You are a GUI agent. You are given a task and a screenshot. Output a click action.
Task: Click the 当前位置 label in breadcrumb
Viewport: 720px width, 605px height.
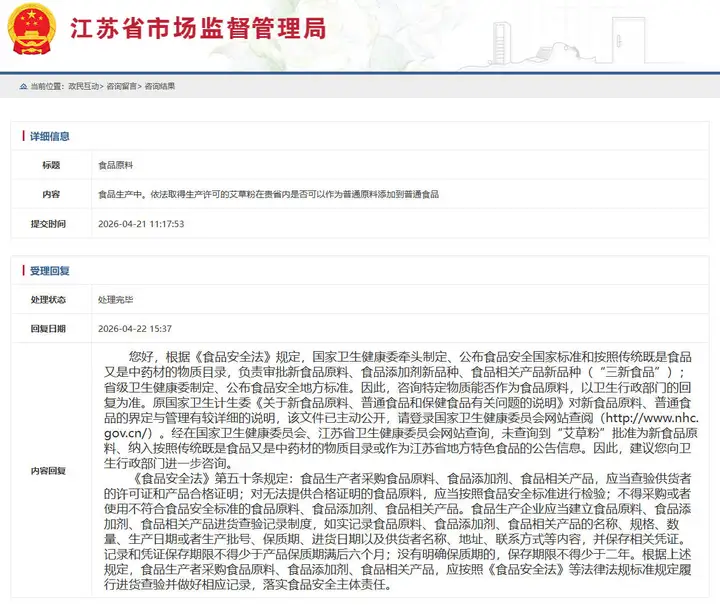click(x=47, y=86)
